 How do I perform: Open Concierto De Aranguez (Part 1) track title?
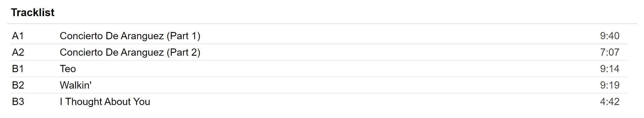click(x=130, y=36)
